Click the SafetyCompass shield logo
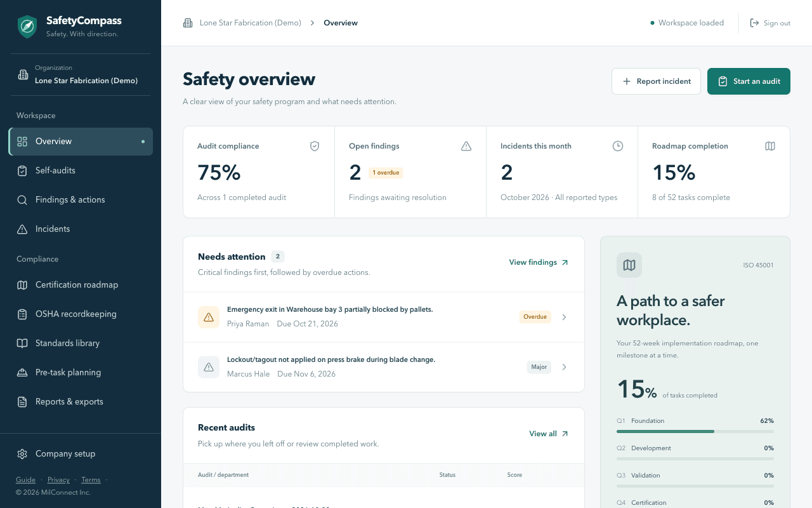 click(x=27, y=27)
